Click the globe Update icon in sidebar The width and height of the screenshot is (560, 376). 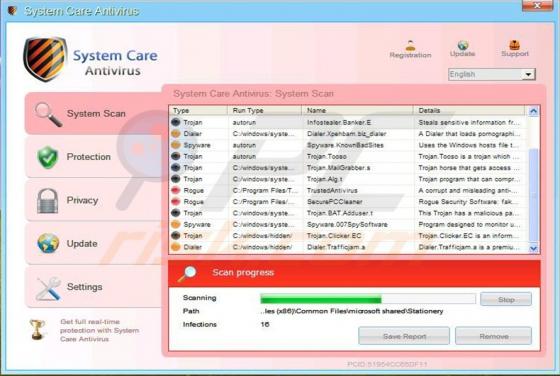click(48, 243)
